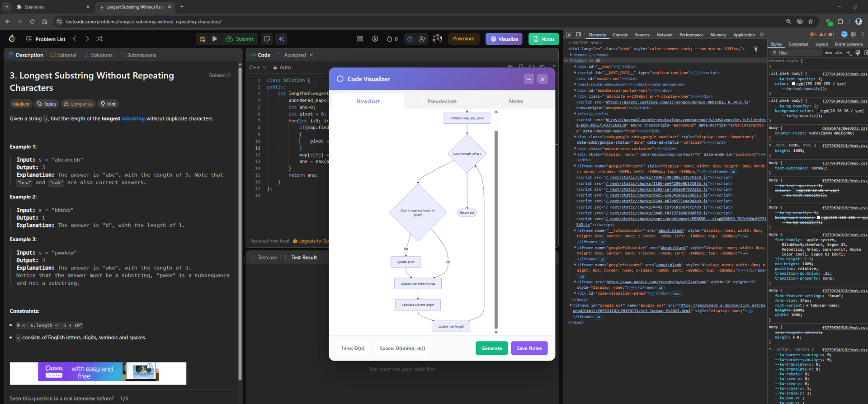Image resolution: width=868 pixels, height=404 pixels.
Task: Open the Console tab in DevTools
Action: (620, 35)
